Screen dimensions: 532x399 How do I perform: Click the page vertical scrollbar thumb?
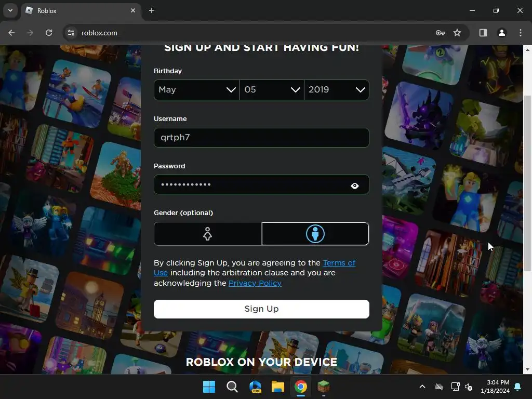[x=527, y=183]
